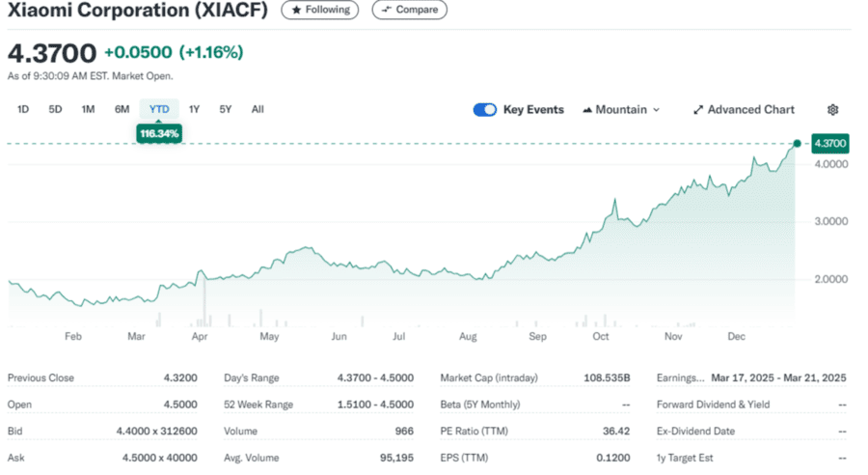
Task: Click the 4.3200 previous close value
Action: pos(180,378)
